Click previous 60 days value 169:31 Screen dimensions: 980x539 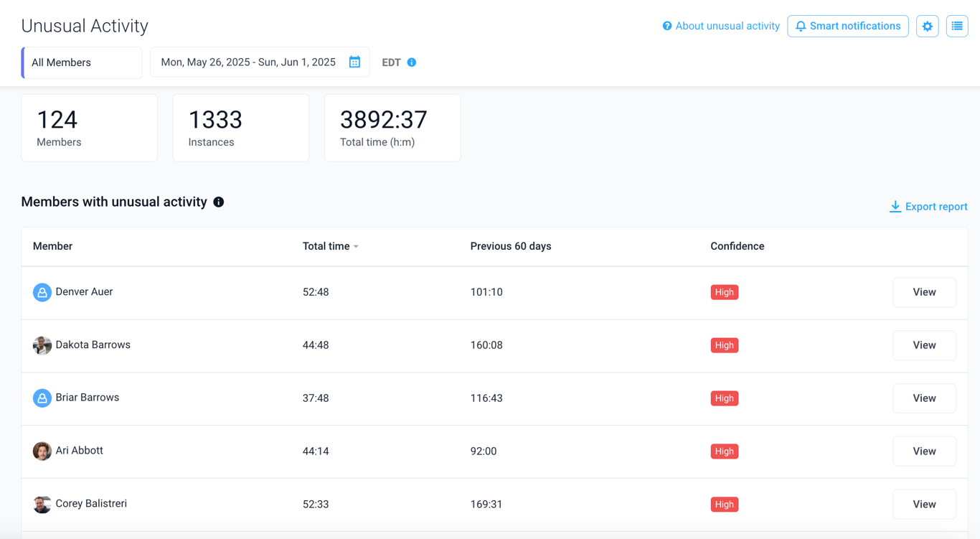coord(486,505)
